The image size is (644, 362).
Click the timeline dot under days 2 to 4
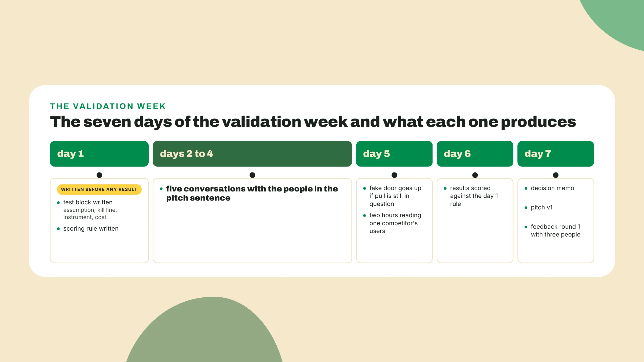(x=252, y=175)
